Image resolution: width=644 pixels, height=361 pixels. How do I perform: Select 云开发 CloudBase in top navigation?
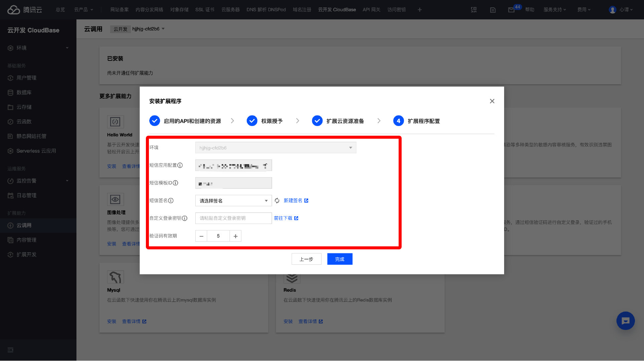tap(337, 10)
